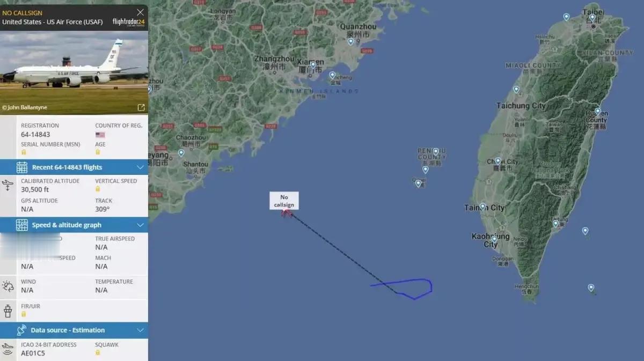Click the airport pin at Tainan City
The image size is (644, 361).
click(x=482, y=207)
